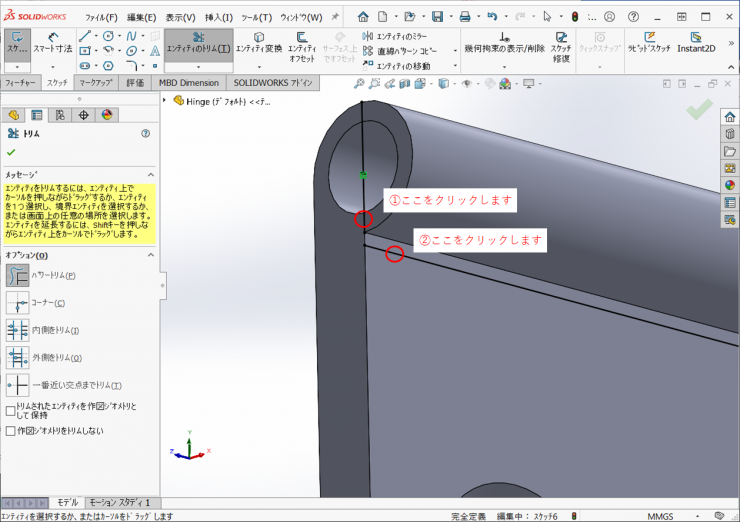Select the Power Trim (パワートリム) option

point(18,275)
